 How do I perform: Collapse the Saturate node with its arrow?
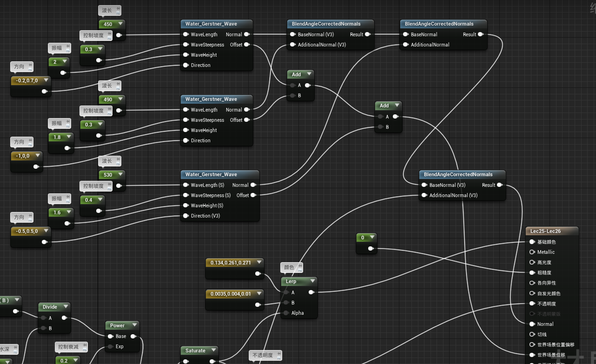tap(213, 351)
